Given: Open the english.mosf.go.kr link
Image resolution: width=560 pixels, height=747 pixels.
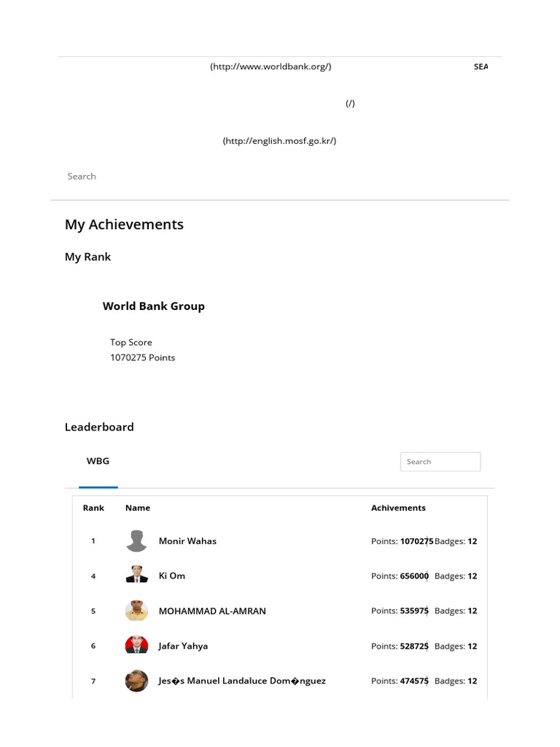Looking at the screenshot, I should [279, 141].
